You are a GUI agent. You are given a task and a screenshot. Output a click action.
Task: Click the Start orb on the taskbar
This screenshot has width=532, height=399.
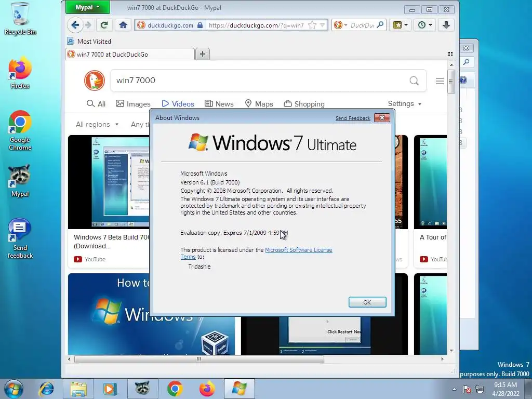point(14,389)
